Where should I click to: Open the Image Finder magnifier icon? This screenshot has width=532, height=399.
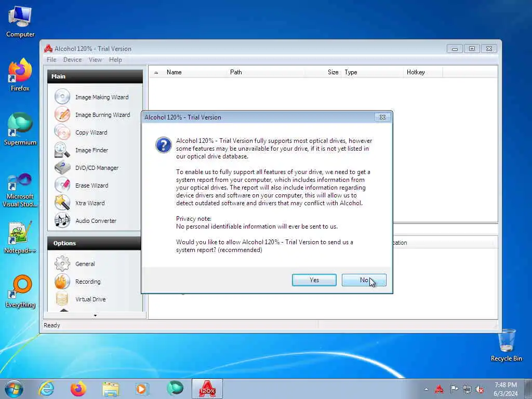tap(62, 150)
